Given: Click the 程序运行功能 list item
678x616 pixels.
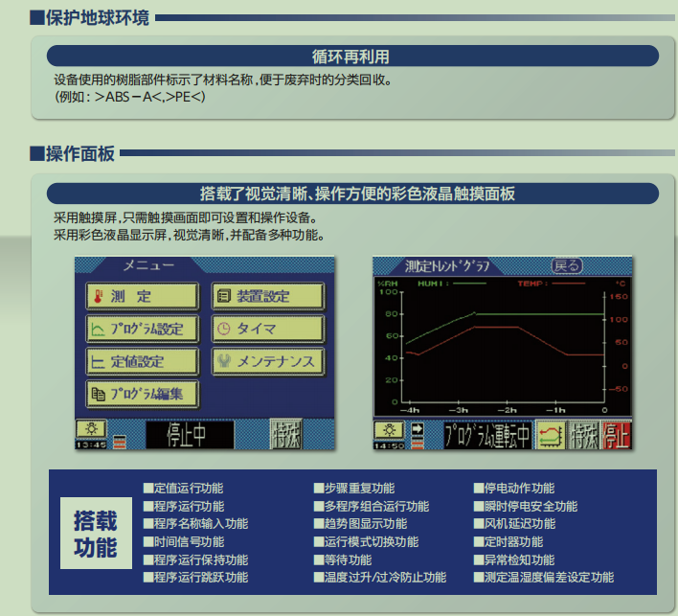Looking at the screenshot, I should click(184, 506).
